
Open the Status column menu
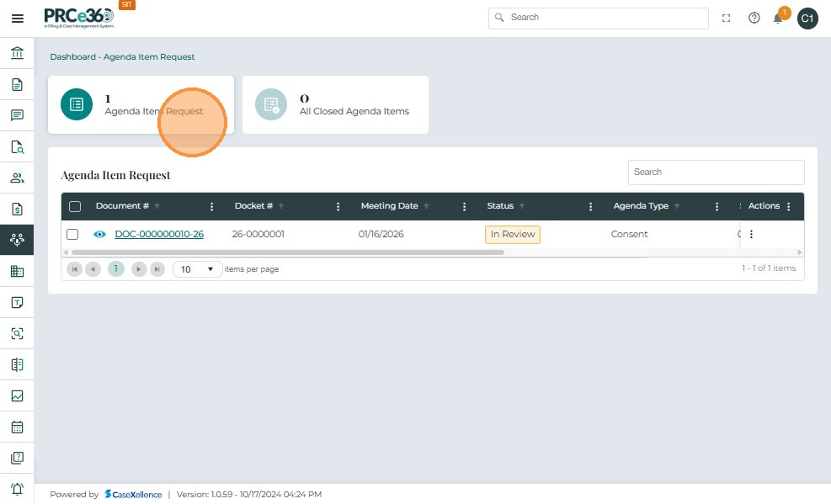590,206
